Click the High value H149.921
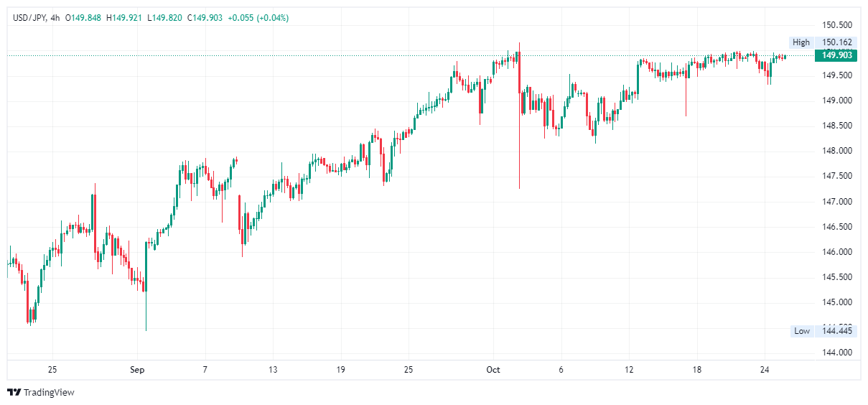Screen dimensions: 868x405 tap(125, 18)
